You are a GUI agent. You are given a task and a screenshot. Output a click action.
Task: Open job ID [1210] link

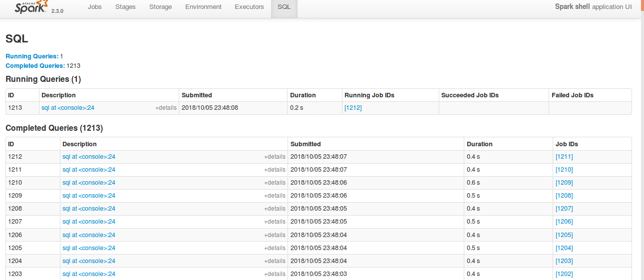[564, 170]
